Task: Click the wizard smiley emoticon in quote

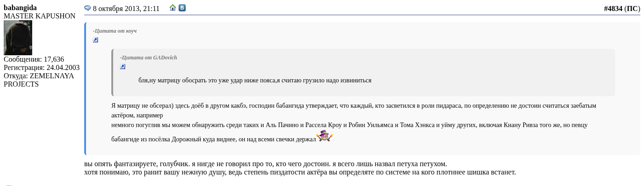Action: (324, 136)
